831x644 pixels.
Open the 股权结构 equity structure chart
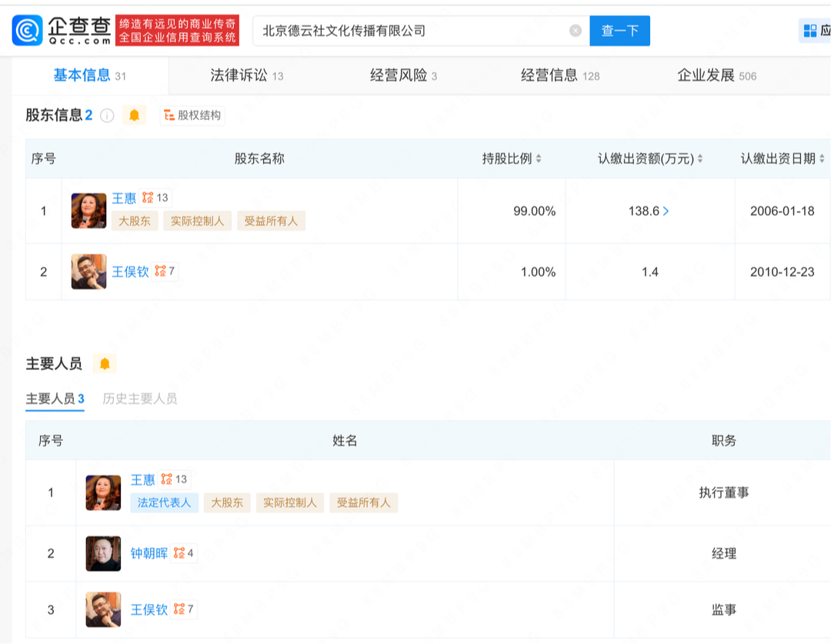192,115
